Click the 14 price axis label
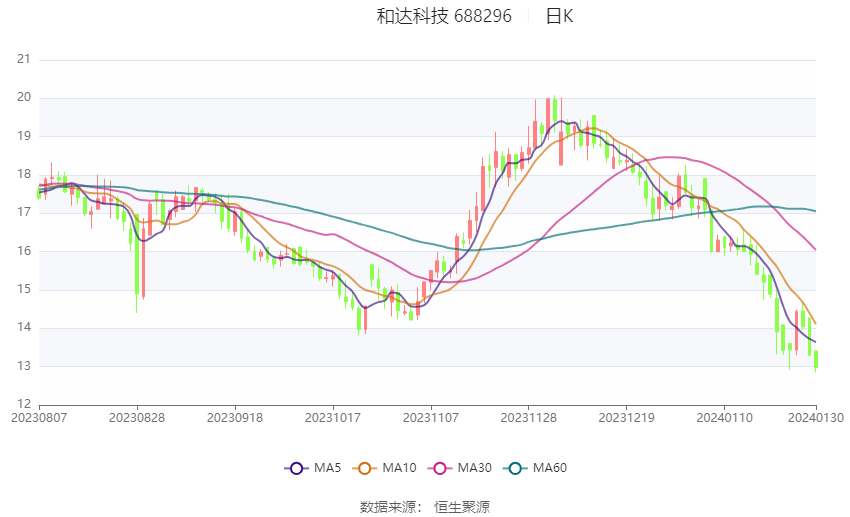 click(24, 327)
